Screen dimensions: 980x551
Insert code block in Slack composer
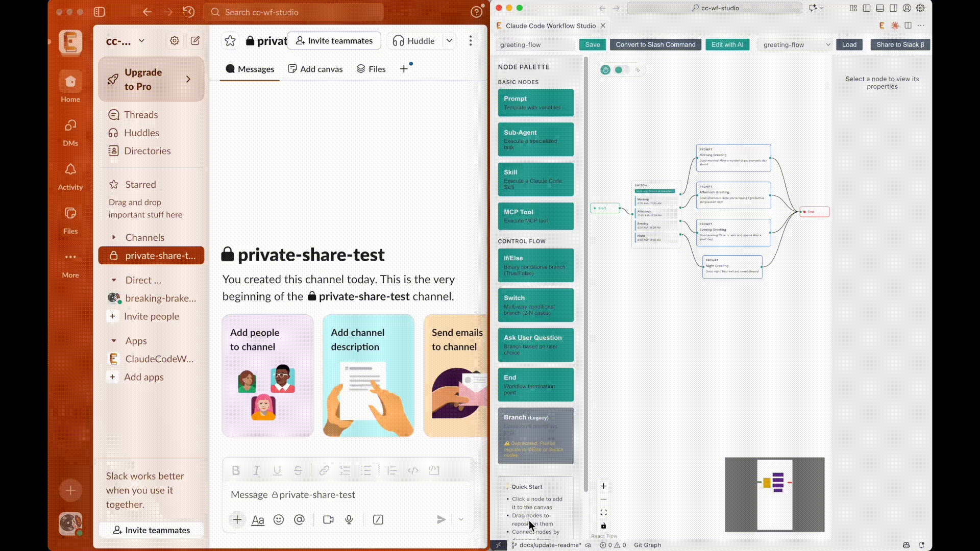pyautogui.click(x=434, y=470)
